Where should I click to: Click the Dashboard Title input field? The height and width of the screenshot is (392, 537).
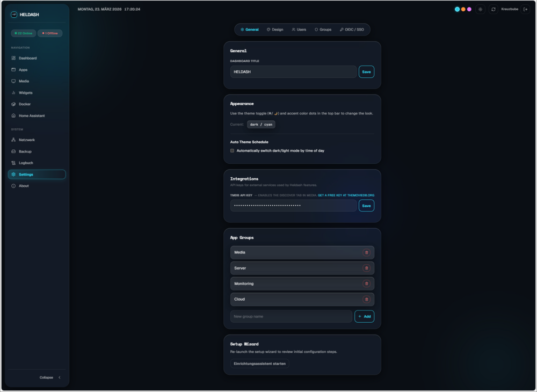coord(293,72)
